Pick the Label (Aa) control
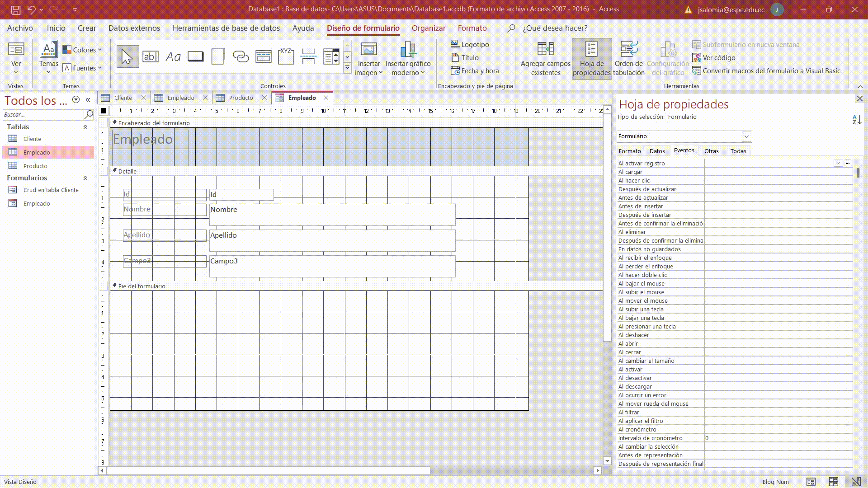868x488 pixels. coord(173,56)
